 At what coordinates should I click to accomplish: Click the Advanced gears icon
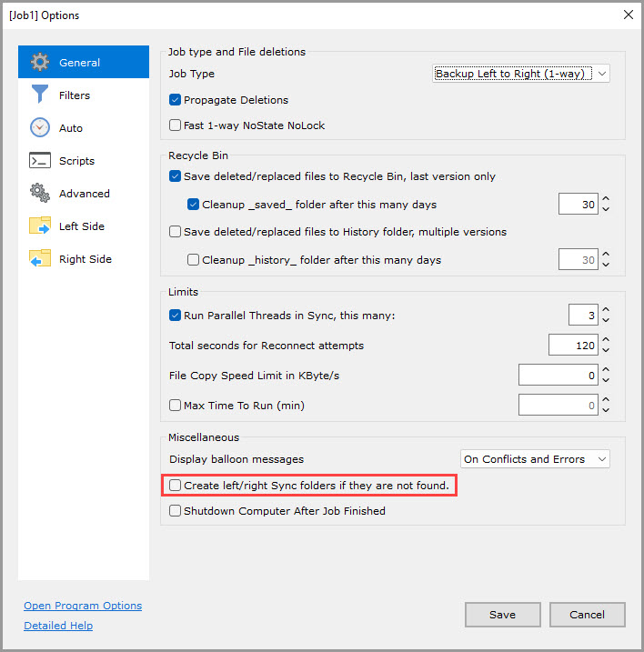pyautogui.click(x=40, y=194)
